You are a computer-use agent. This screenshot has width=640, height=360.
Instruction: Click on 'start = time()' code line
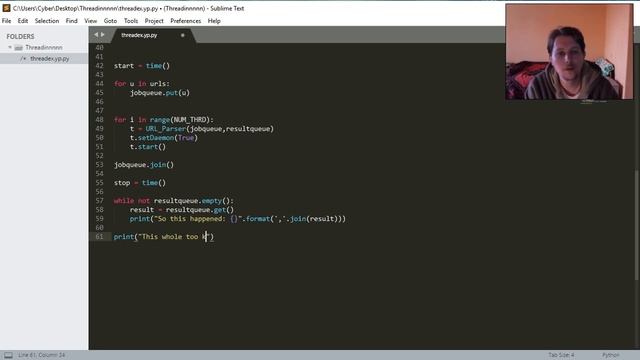142,66
